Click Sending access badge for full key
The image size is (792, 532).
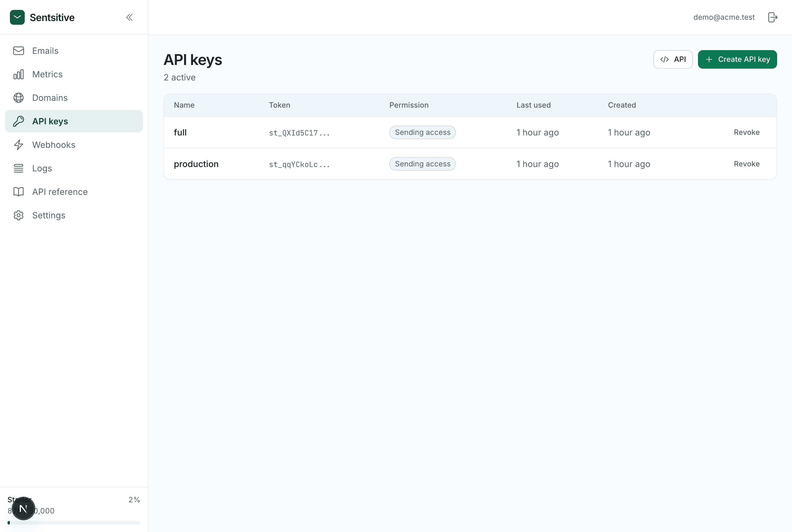423,132
